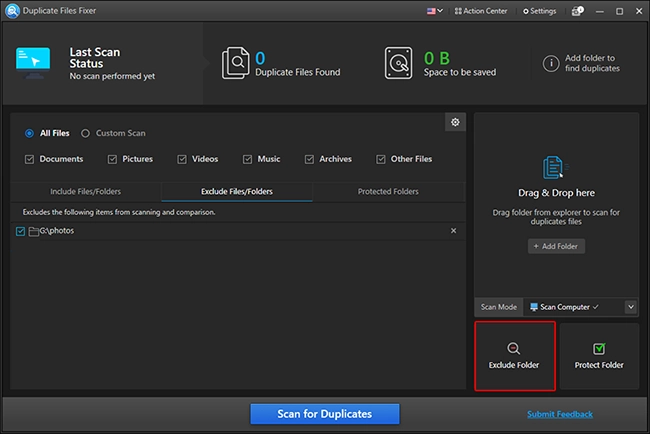Viewport: 650px width, 434px height.
Task: Click the + Add Folder button
Action: pos(556,246)
